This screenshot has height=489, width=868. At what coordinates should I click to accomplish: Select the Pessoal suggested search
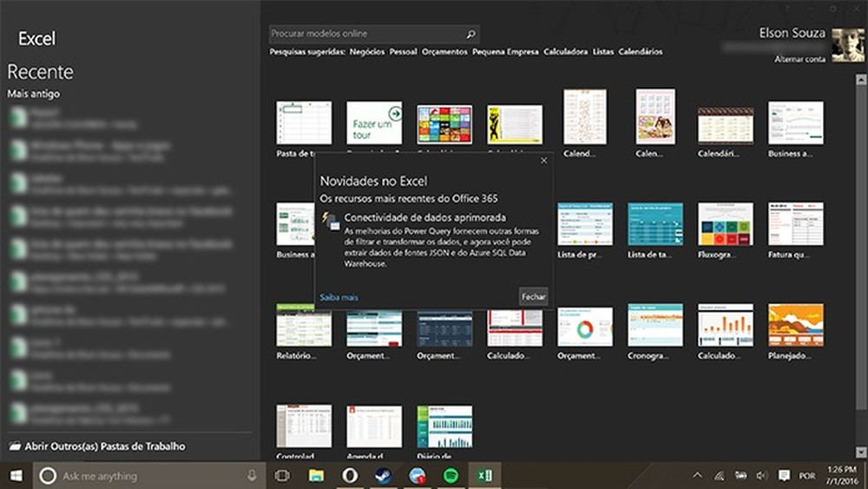pos(403,51)
